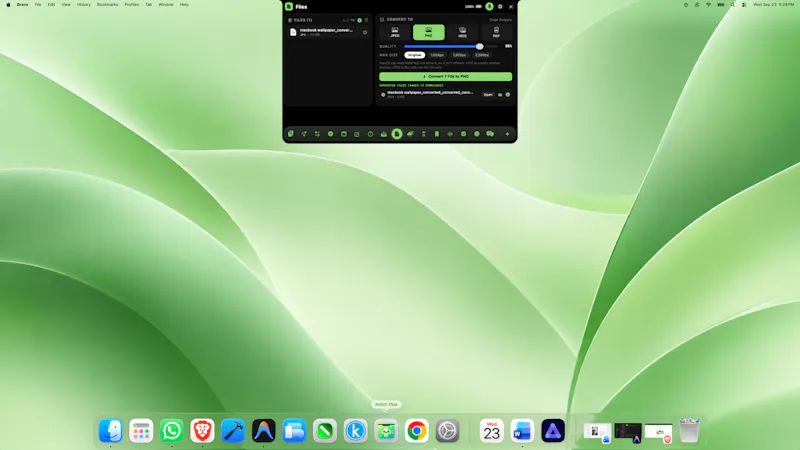Open Notch Plus settings gear

(x=500, y=7)
